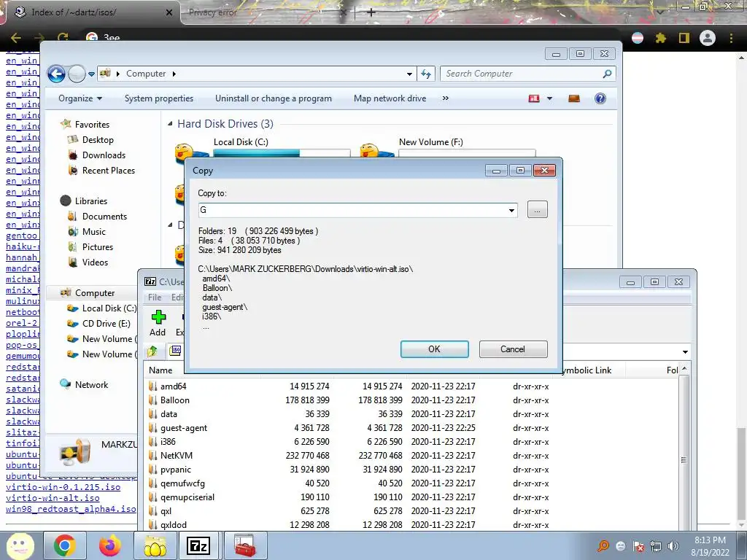Image resolution: width=747 pixels, height=560 pixels.
Task: Select the qxldod folder row
Action: tap(174, 524)
